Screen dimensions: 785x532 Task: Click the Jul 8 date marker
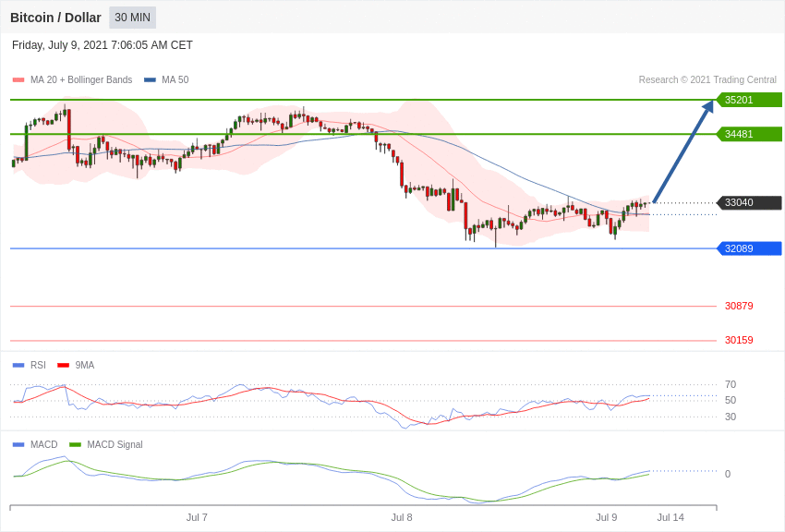[402, 517]
